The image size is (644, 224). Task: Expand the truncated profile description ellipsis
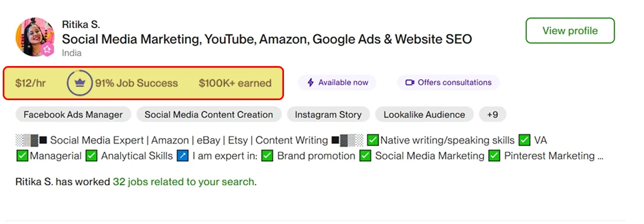point(600,156)
